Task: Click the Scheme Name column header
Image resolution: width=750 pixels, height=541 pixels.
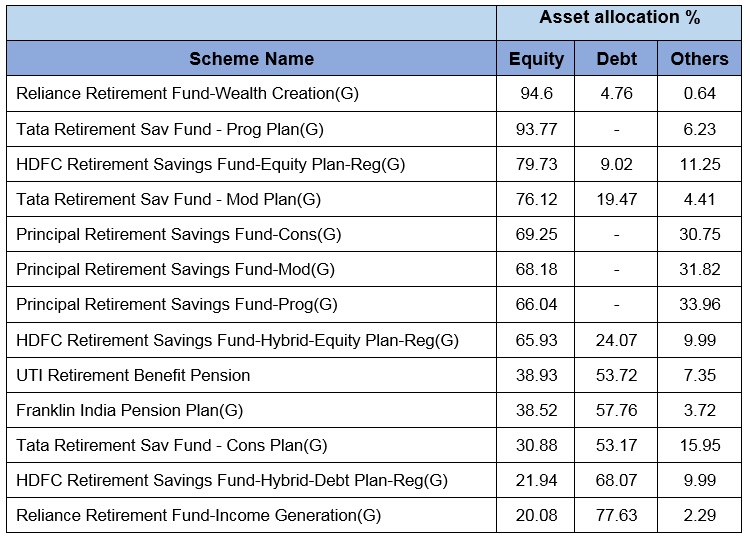Action: (251, 59)
